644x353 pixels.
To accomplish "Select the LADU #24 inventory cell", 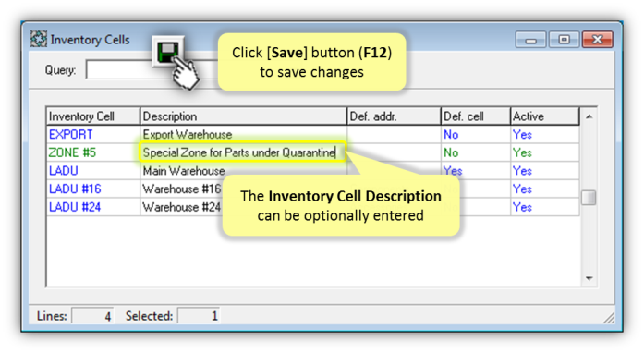I will pyautogui.click(x=93, y=207).
